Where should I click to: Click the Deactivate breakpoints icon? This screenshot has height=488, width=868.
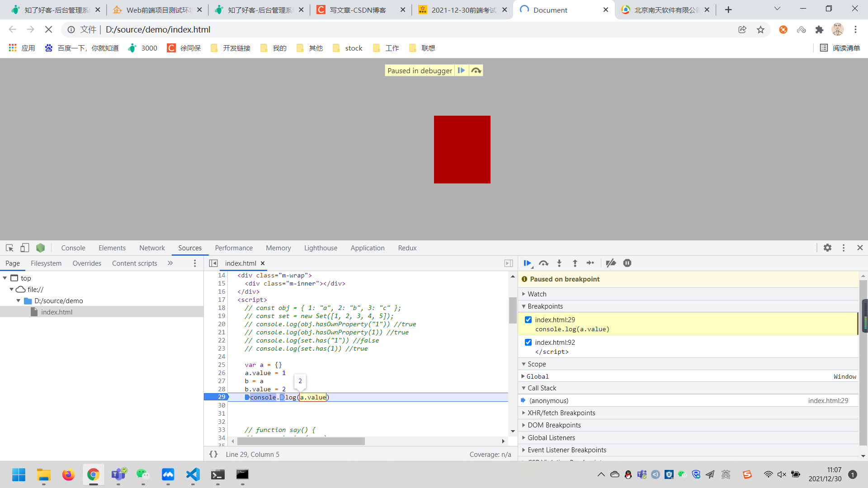tap(611, 263)
